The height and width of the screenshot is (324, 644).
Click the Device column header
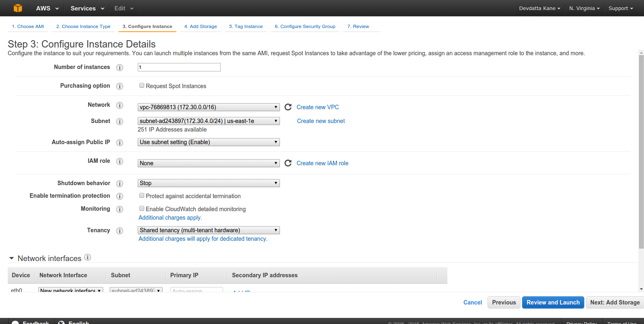point(21,275)
